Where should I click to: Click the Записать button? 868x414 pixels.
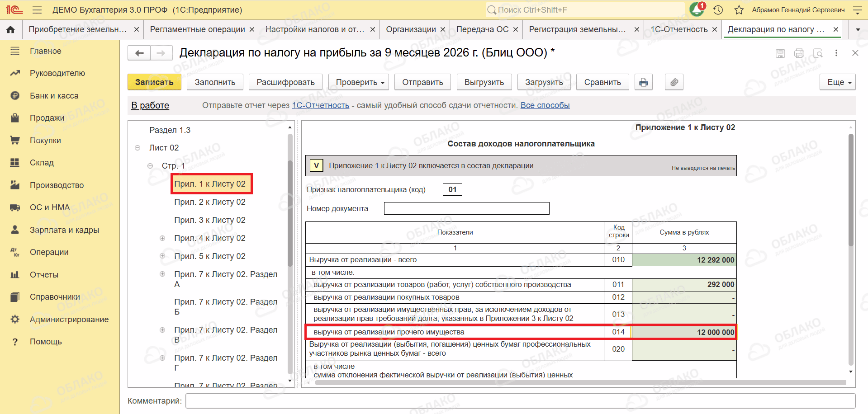154,82
